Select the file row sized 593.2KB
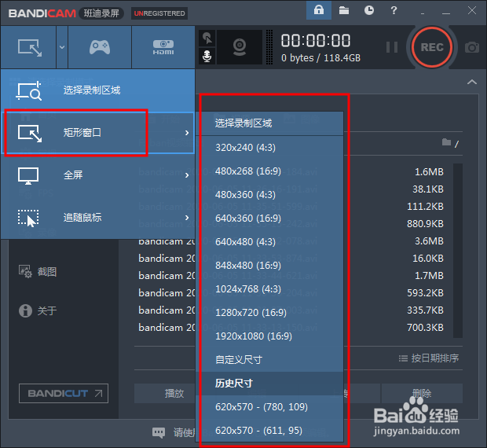This screenshot has height=448, width=487. tap(291, 293)
